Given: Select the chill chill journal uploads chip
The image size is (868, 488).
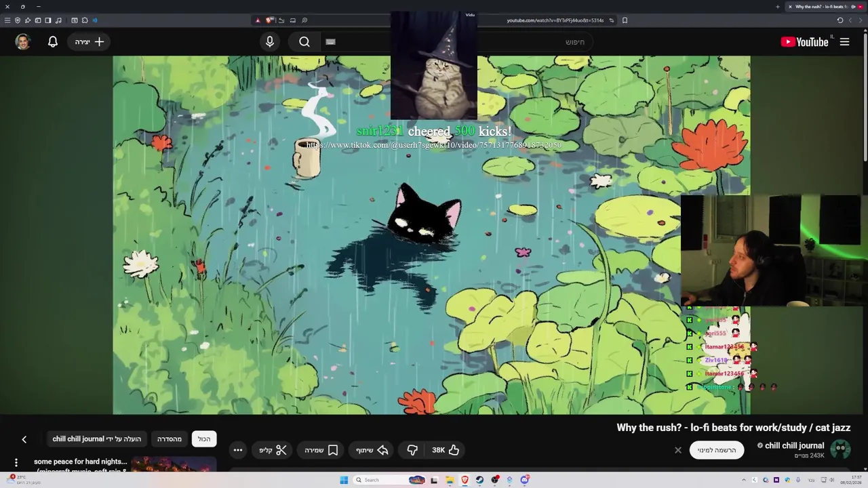Looking at the screenshot, I should pos(97,439).
